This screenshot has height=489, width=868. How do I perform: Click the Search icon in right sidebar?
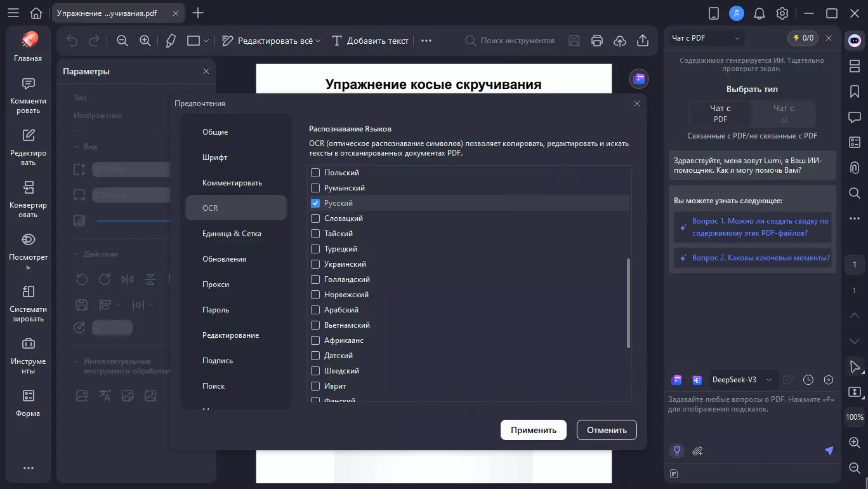coord(853,193)
